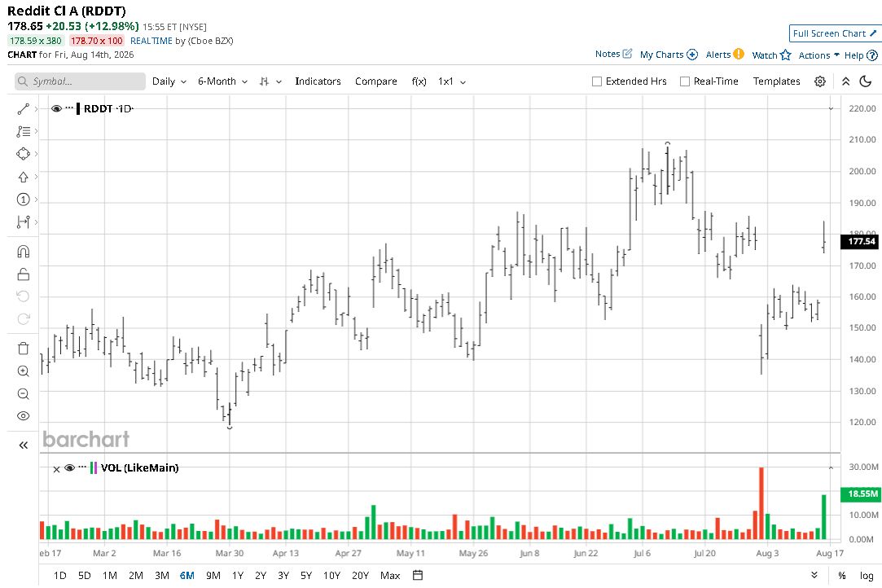This screenshot has height=588, width=882.
Task: Open the 1x1 grid layout dropdown
Action: 452,81
